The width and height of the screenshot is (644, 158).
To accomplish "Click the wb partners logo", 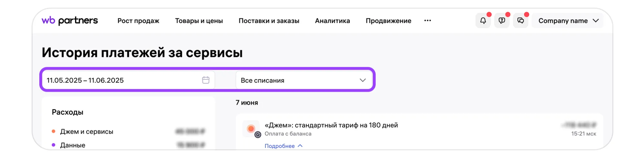I will (70, 21).
